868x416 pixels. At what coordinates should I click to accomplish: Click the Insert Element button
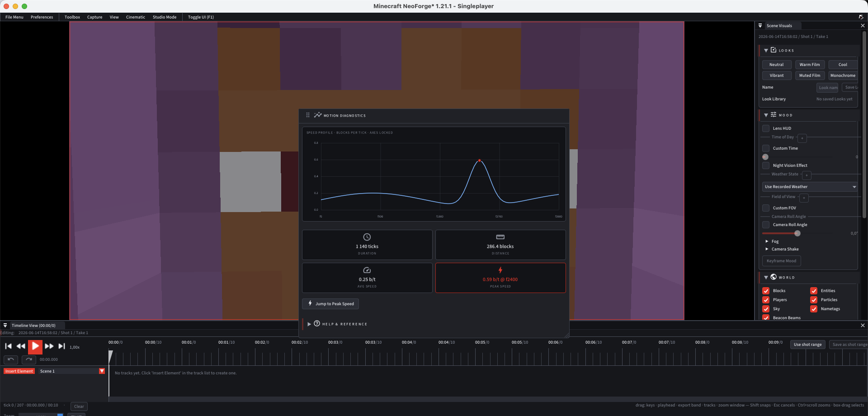[x=19, y=371]
